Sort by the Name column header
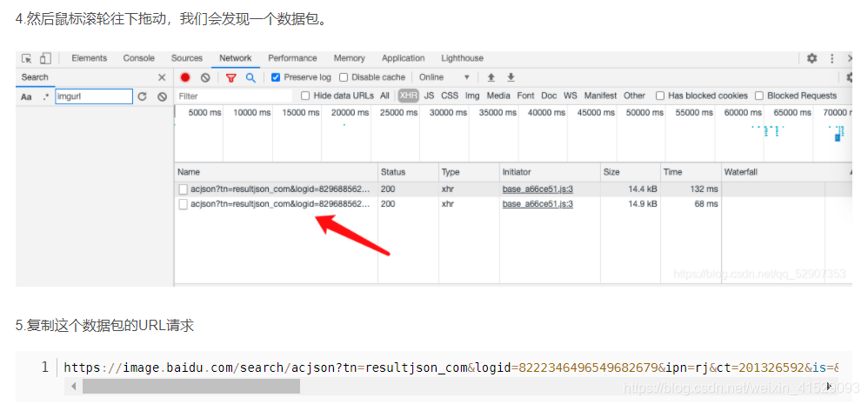This screenshot has width=868, height=404. coord(277,172)
